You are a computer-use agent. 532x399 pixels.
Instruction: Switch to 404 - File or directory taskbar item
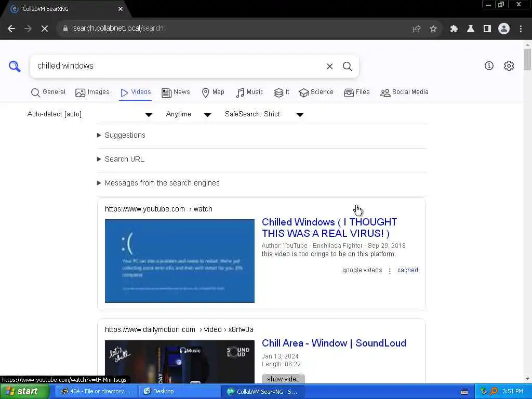coord(96,392)
